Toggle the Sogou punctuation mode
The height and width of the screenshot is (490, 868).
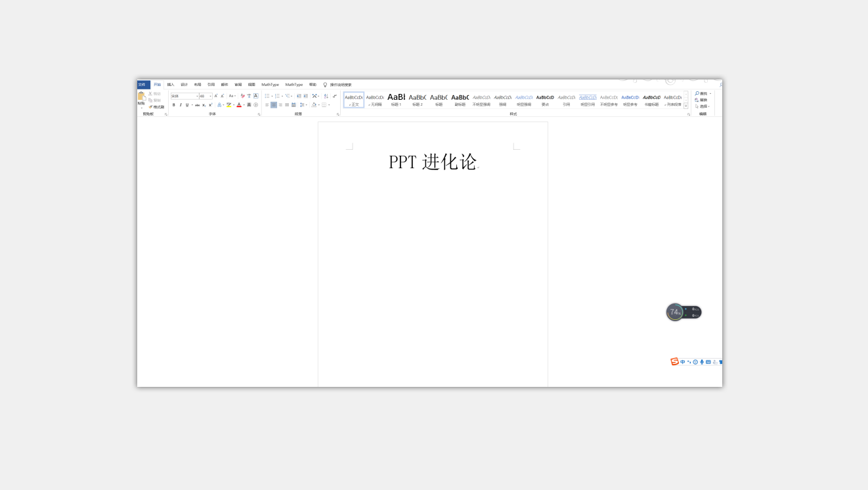pyautogui.click(x=689, y=362)
